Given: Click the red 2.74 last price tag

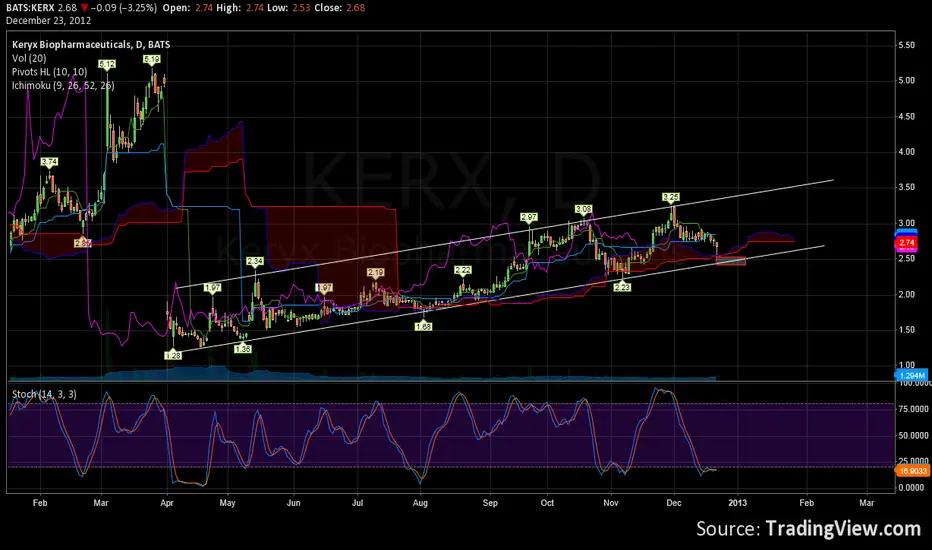Looking at the screenshot, I should (906, 243).
